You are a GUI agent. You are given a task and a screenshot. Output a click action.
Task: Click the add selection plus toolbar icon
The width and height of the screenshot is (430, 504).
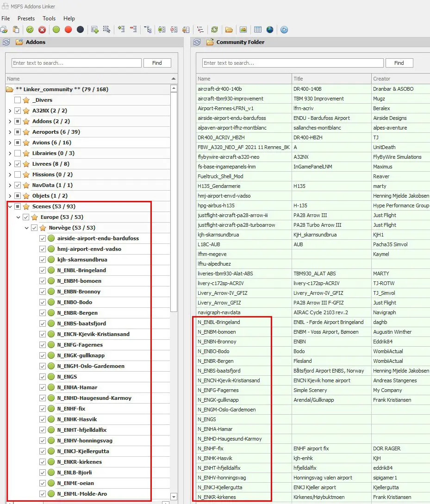95,30
